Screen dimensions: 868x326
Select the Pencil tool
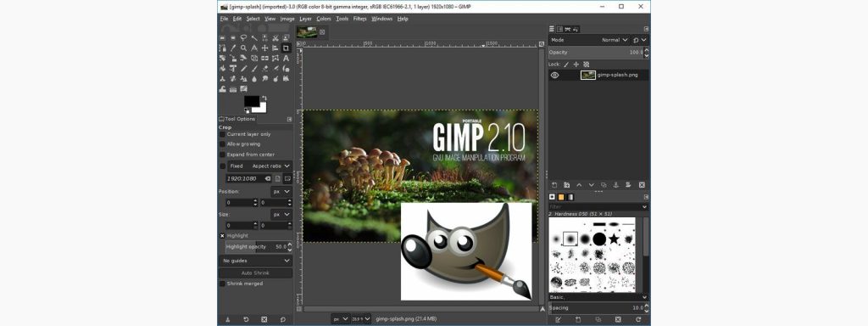243,68
